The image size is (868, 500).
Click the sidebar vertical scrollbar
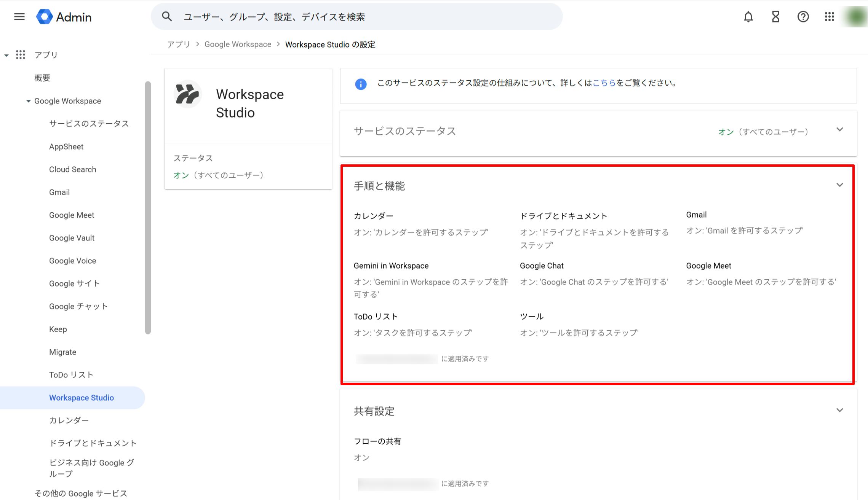click(148, 208)
